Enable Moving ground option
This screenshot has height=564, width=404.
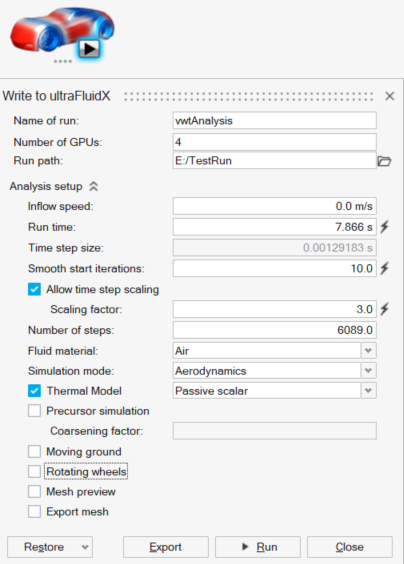(35, 451)
